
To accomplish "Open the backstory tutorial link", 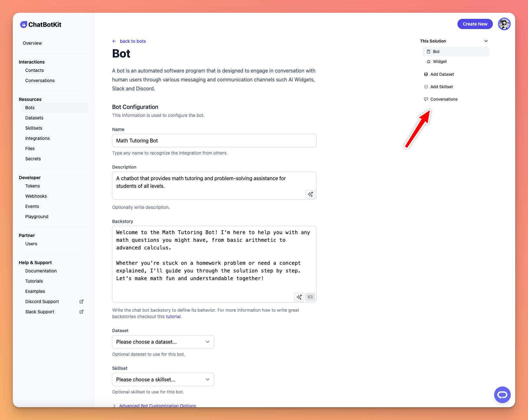I will point(173,317).
